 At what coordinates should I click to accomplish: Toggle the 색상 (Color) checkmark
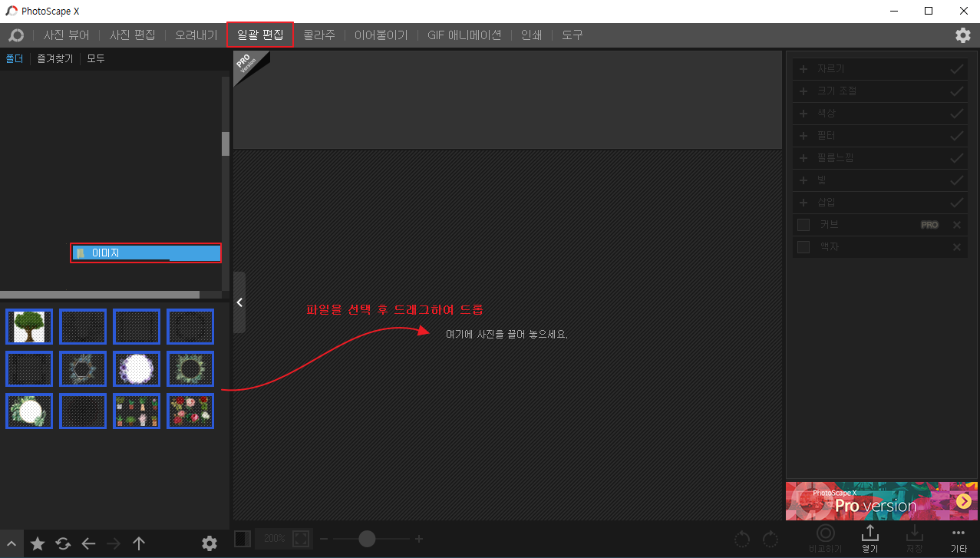point(956,113)
